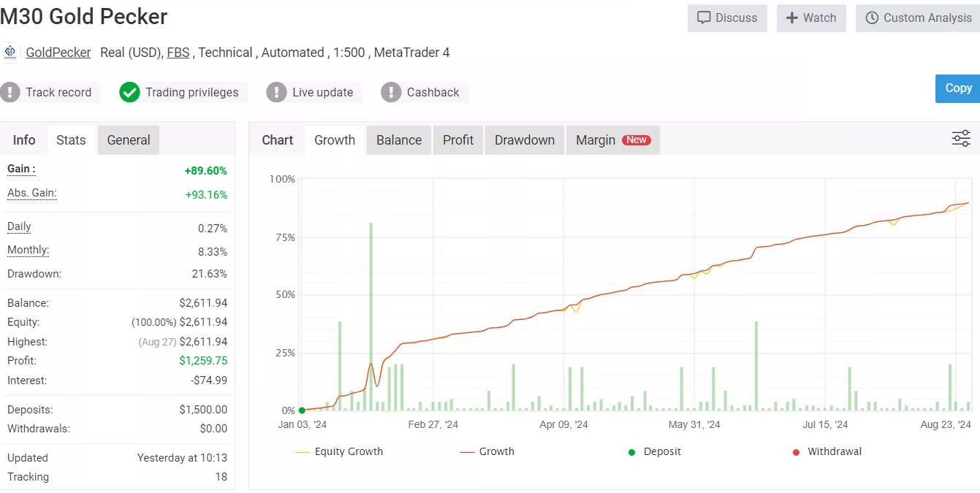
Task: Toggle Growth series in chart legend
Action: click(487, 451)
